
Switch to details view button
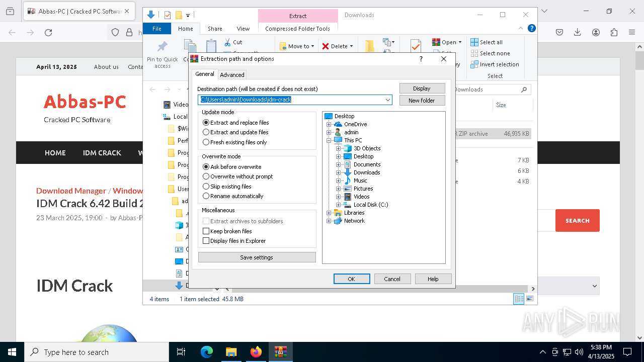519,299
